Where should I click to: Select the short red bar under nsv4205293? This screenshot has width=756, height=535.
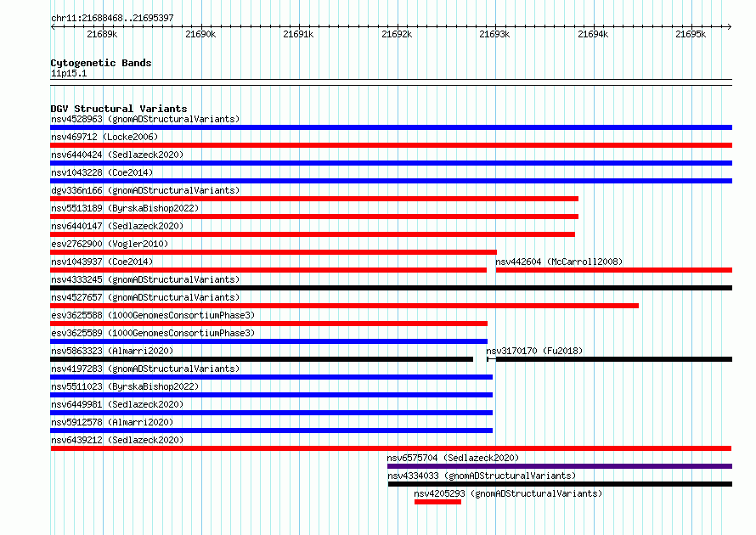(x=437, y=502)
